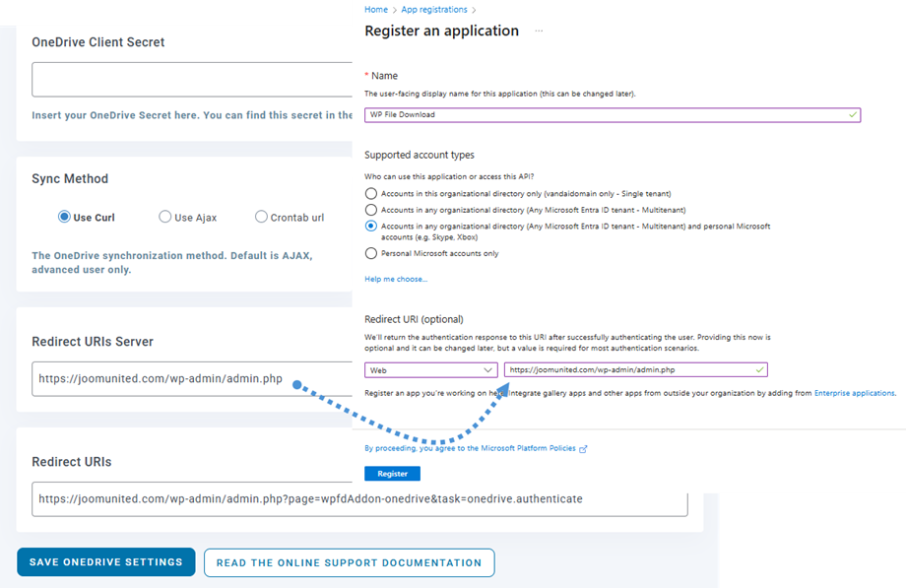This screenshot has width=906, height=588.
Task: Choose Personal Microsoft accounts only
Action: coord(370,253)
